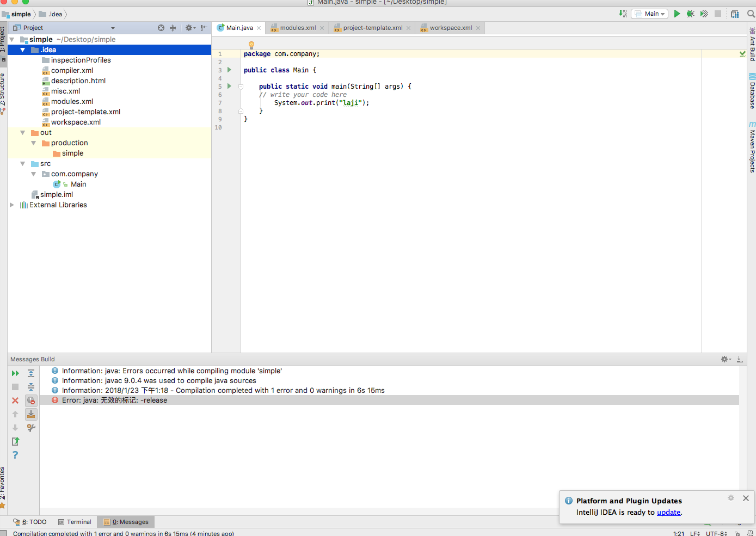Open Ant Build tool window
The image size is (756, 536).
pos(752,44)
